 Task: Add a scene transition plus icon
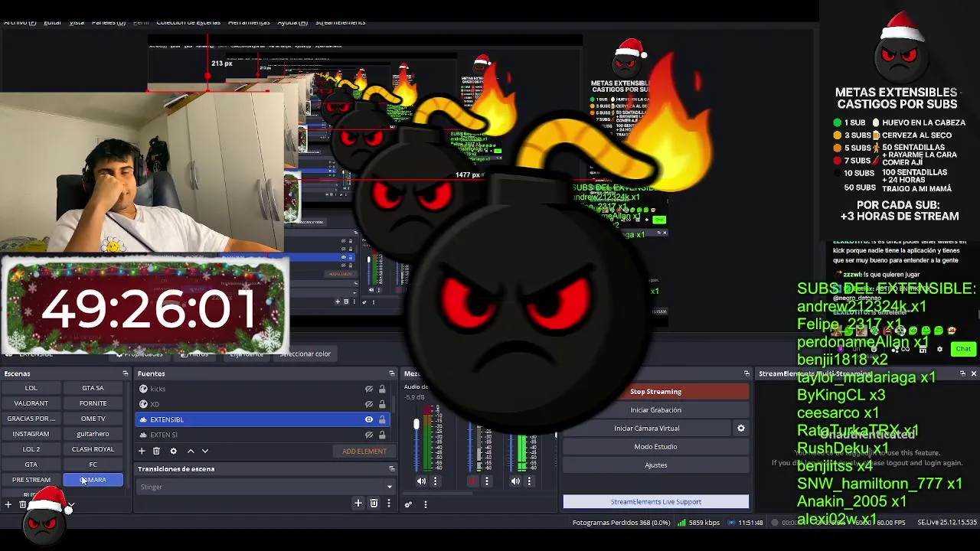[x=358, y=503]
